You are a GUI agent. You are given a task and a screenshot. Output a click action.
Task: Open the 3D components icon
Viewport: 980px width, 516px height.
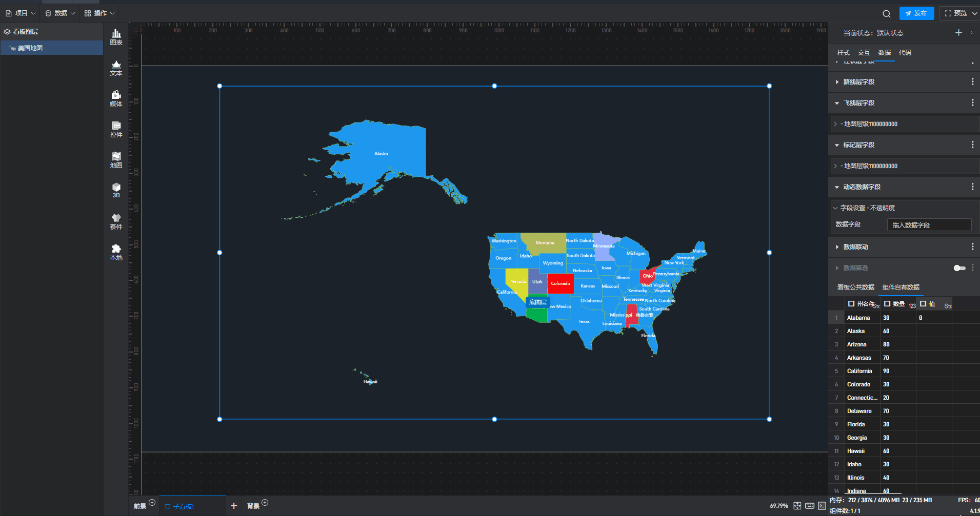click(116, 190)
